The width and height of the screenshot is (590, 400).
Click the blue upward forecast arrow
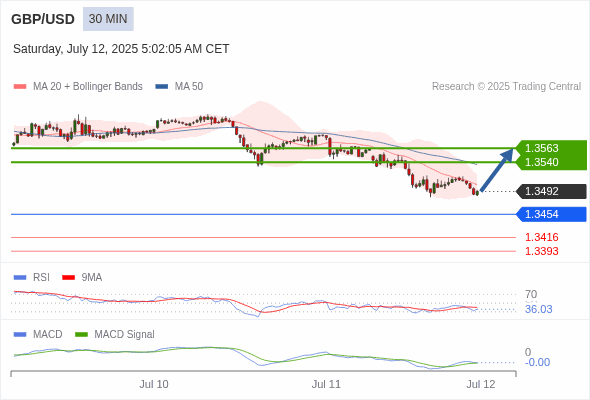pyautogui.click(x=497, y=170)
